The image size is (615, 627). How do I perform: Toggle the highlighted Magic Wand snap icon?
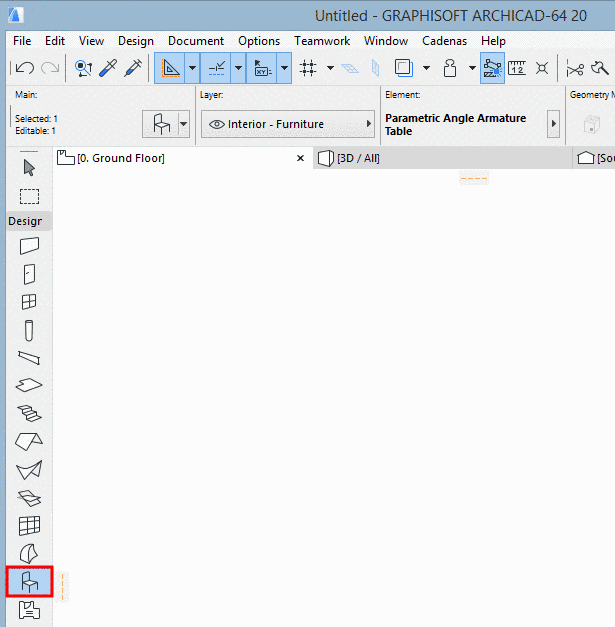tap(492, 68)
